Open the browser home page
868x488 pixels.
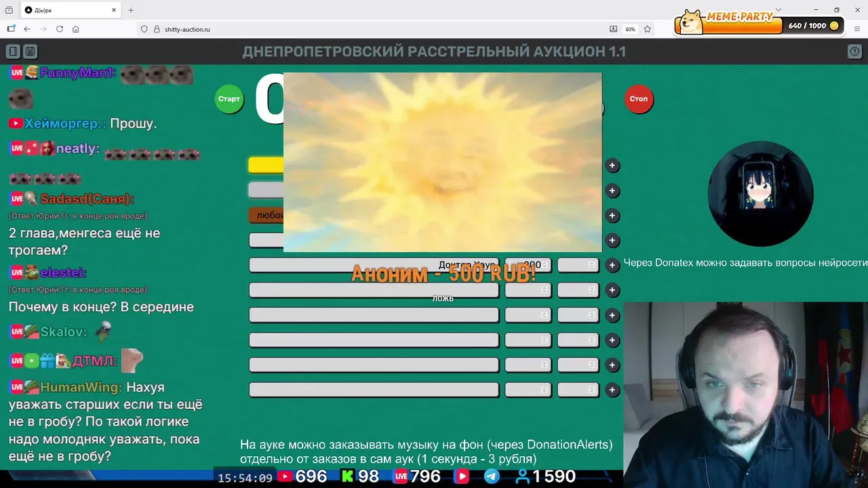point(76,29)
